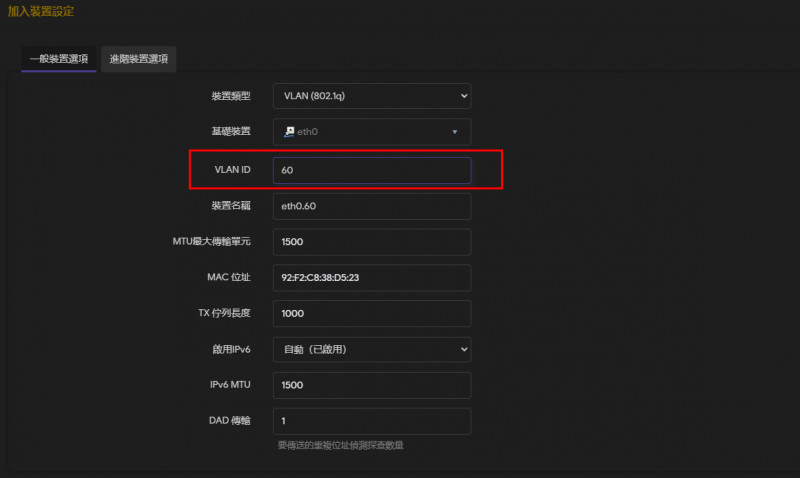Focus the TX 佇列長度 field
800x478 pixels.
click(x=371, y=313)
